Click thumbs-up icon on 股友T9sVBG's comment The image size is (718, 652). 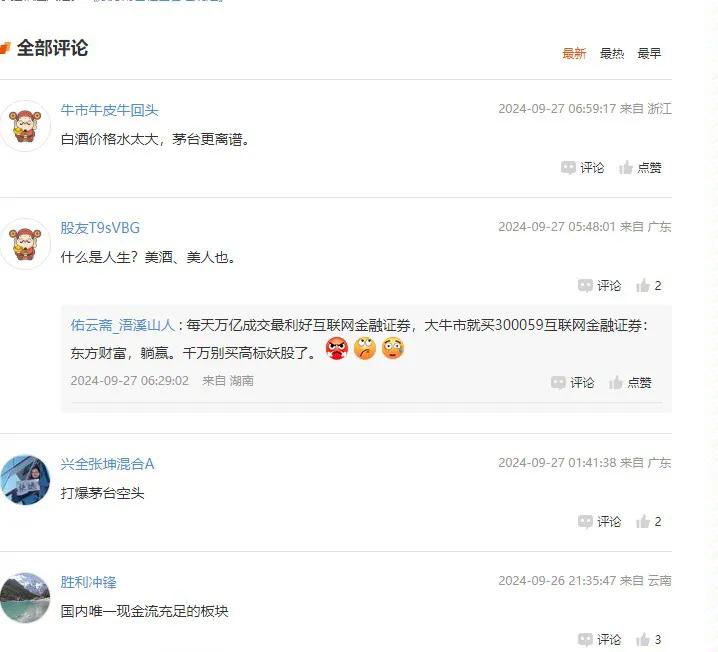(643, 286)
